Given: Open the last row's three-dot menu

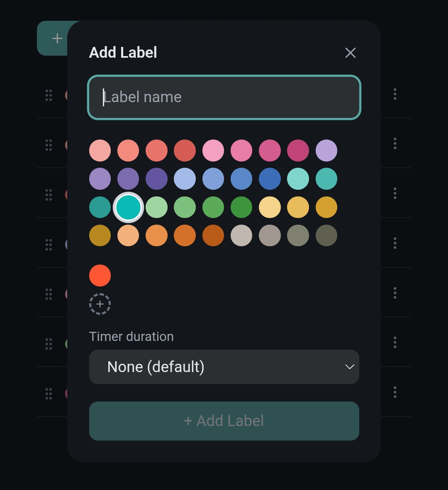Looking at the screenshot, I should [x=395, y=392].
